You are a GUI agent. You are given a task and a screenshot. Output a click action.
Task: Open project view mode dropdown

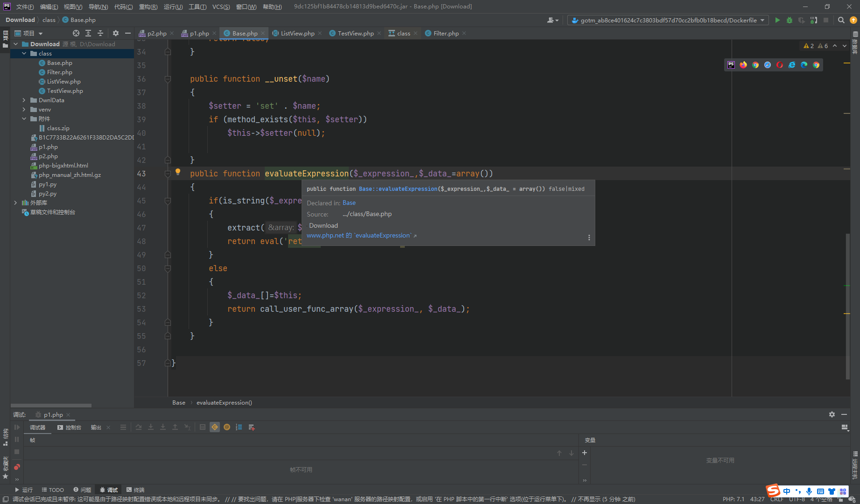click(29, 33)
